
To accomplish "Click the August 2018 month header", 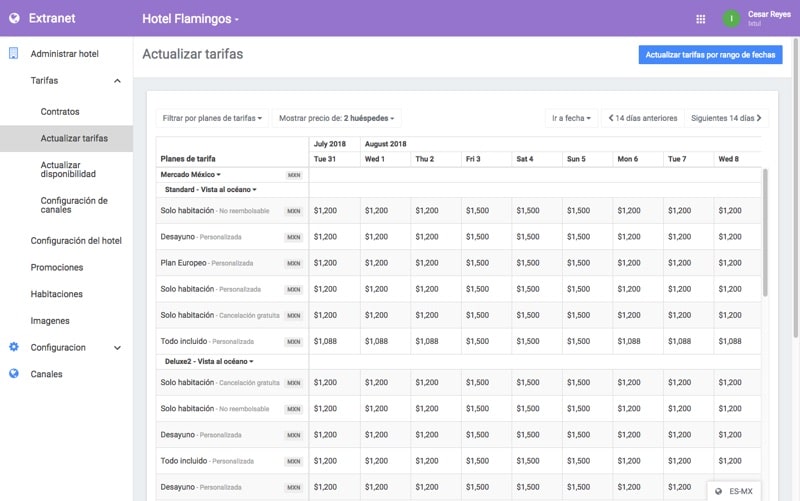I will pos(385,144).
